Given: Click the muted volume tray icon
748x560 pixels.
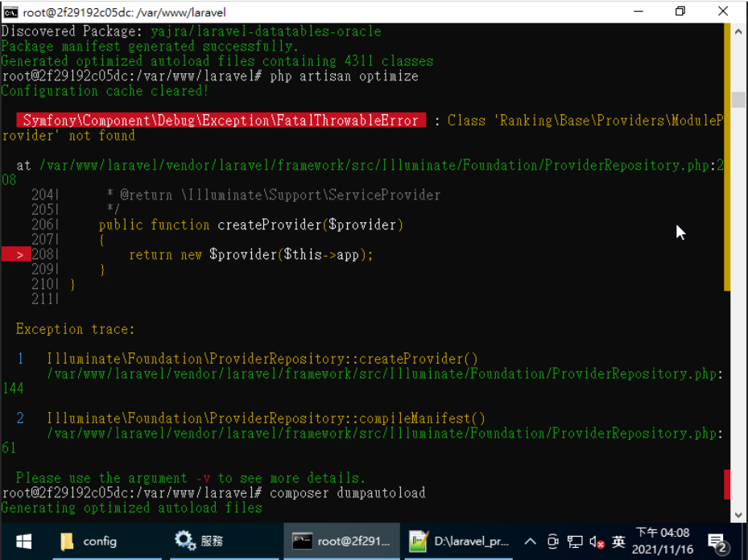Looking at the screenshot, I should coord(597,541).
